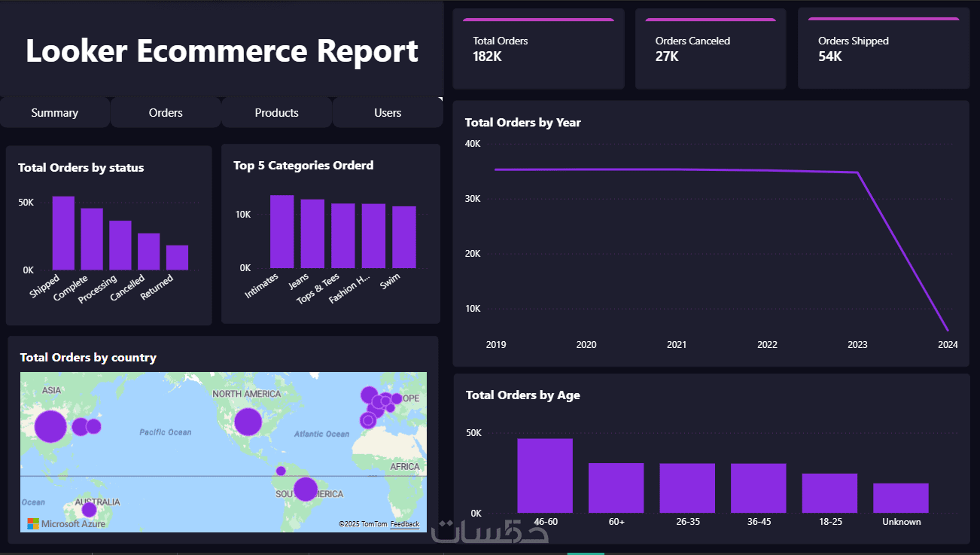Click the large South America bubble on the map
Screen dimensions: 980x555
(x=306, y=489)
